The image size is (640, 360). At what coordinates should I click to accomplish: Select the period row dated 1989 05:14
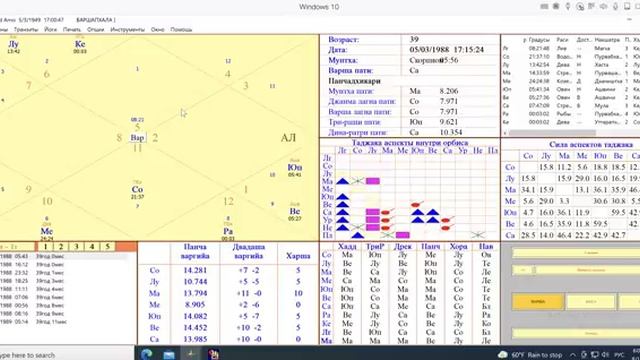pyautogui.click(x=63, y=322)
